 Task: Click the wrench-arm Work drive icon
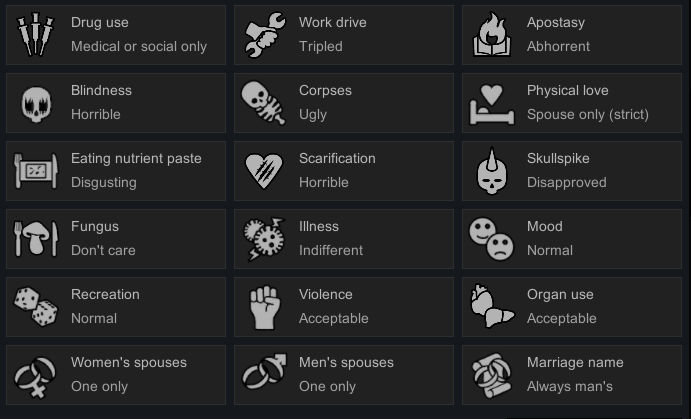pos(264,34)
